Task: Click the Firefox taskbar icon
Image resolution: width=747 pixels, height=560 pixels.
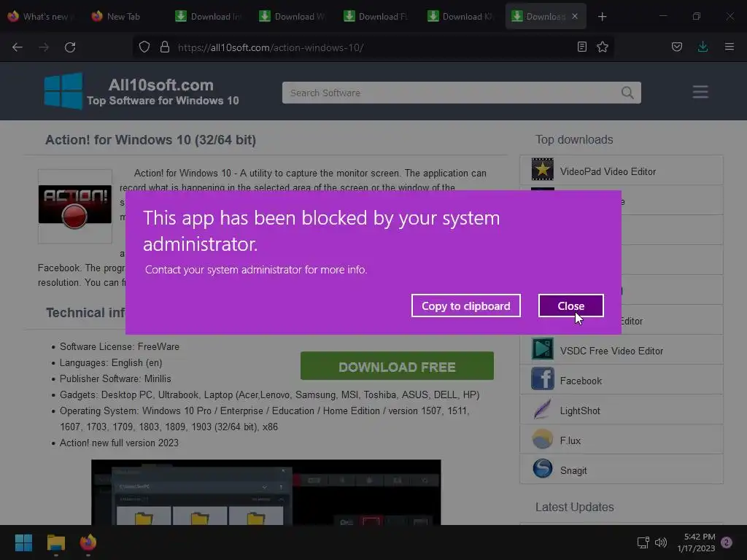Action: (x=88, y=542)
